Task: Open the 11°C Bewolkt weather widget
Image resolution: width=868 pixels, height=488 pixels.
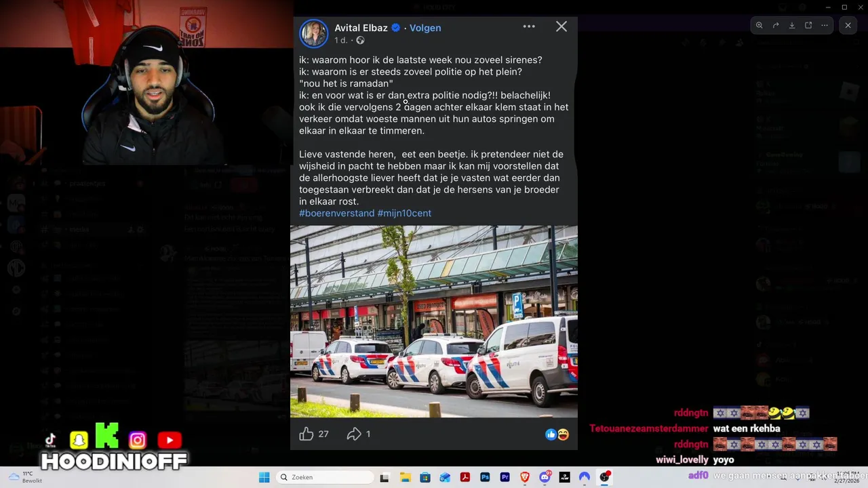Action: 26,477
